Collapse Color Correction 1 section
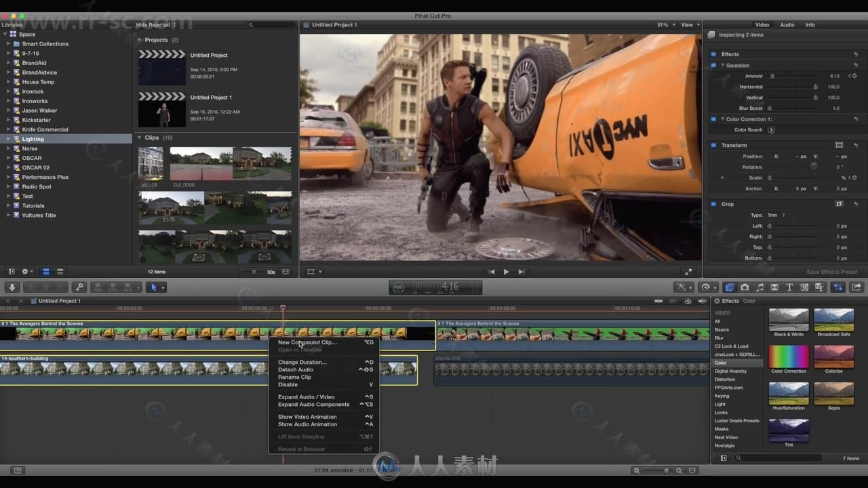This screenshot has width=868, height=488. pos(723,119)
